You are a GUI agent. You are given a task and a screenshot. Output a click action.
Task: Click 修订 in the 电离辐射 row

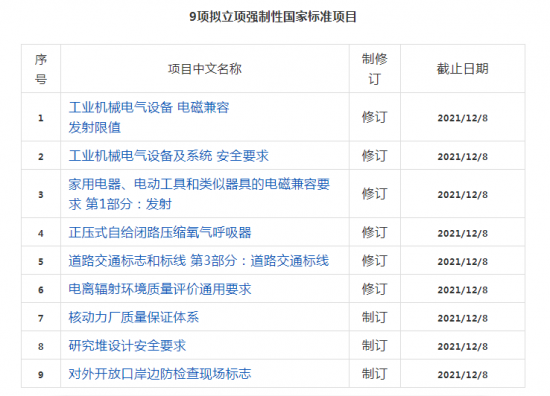coord(375,289)
